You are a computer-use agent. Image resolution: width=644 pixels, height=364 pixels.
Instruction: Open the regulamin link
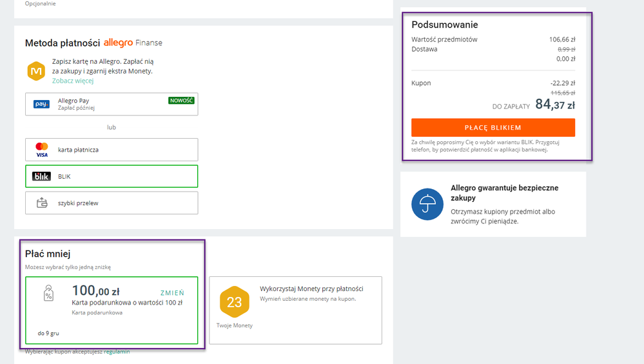click(x=117, y=352)
